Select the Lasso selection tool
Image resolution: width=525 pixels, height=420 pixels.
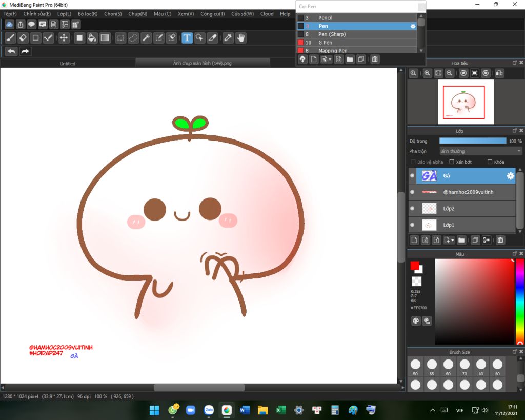point(133,38)
